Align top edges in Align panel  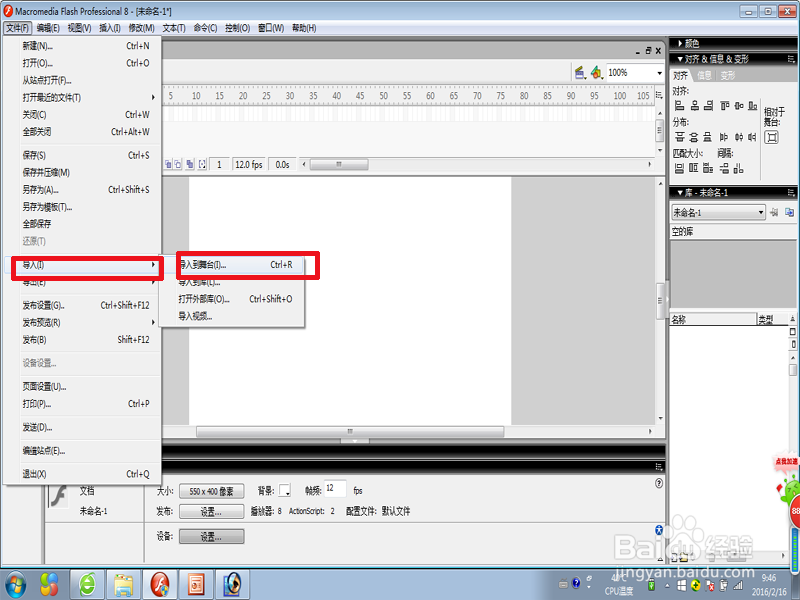pyautogui.click(x=724, y=106)
